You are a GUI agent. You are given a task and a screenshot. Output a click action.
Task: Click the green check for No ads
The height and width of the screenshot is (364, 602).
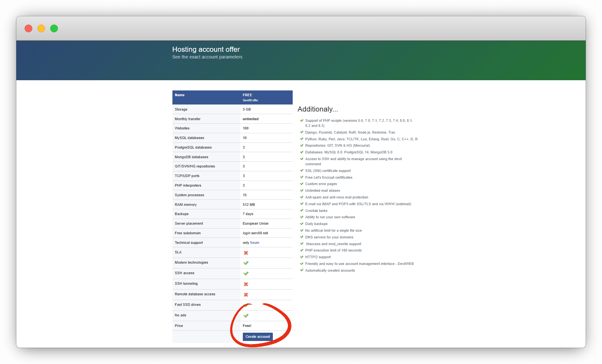click(x=246, y=316)
